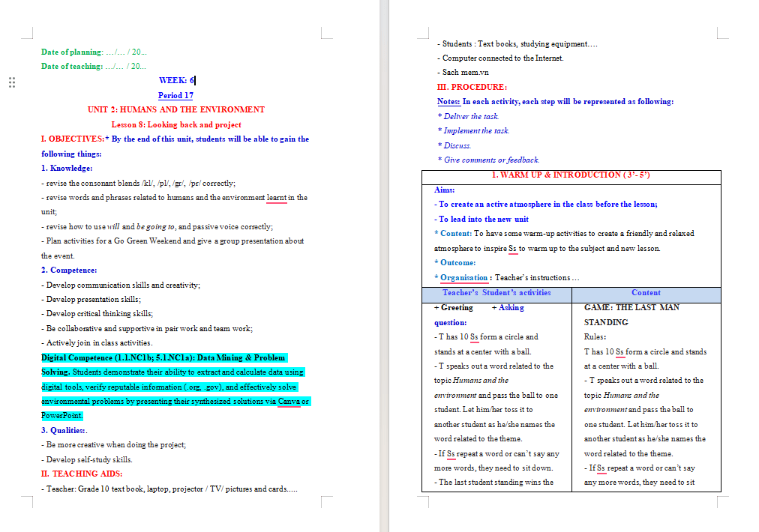The width and height of the screenshot is (759, 532).
Task: Click 'GAME: THE LAST MAN STANDING' cell text
Action: pyautogui.click(x=631, y=315)
